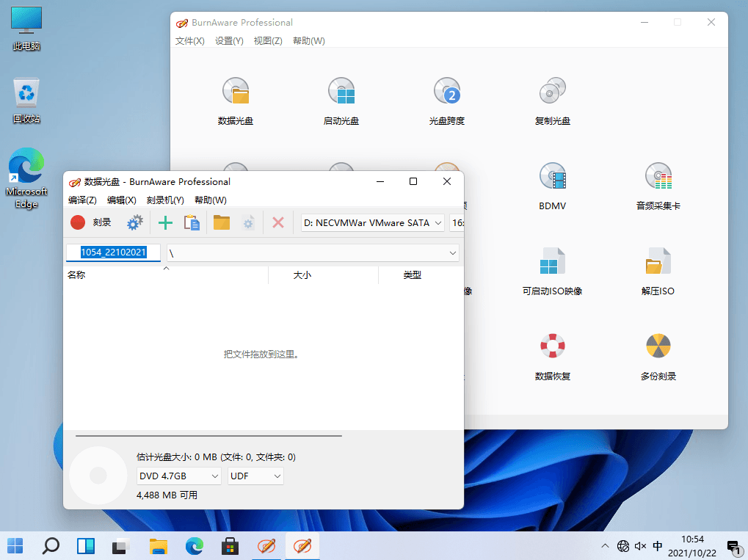Select the '4,488 MB 可用' free space text
748x560 pixels.
tap(167, 495)
